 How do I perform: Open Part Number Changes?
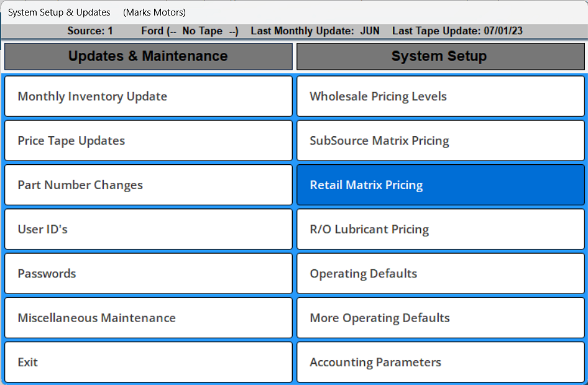[x=148, y=185]
